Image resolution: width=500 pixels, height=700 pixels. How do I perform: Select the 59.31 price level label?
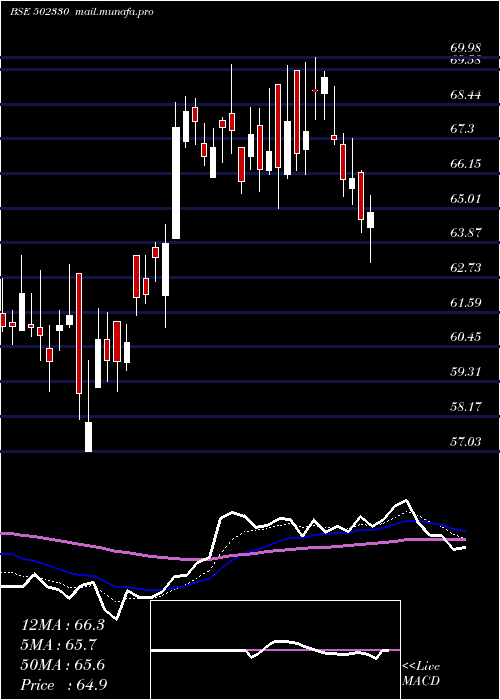tap(465, 371)
